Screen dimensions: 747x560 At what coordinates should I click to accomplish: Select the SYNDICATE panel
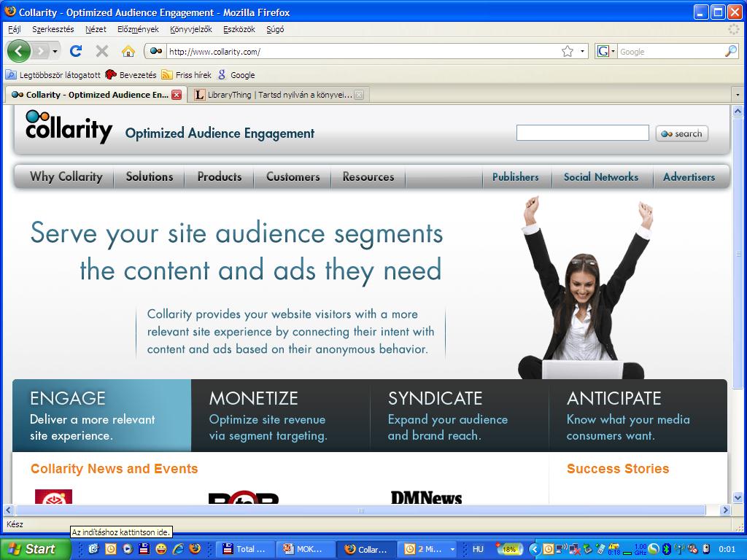pos(460,415)
